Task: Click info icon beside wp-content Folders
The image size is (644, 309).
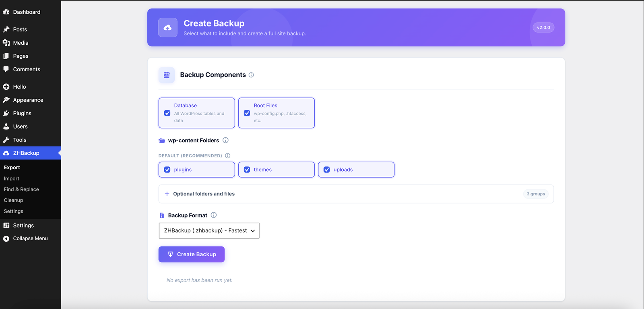Action: pos(225,140)
